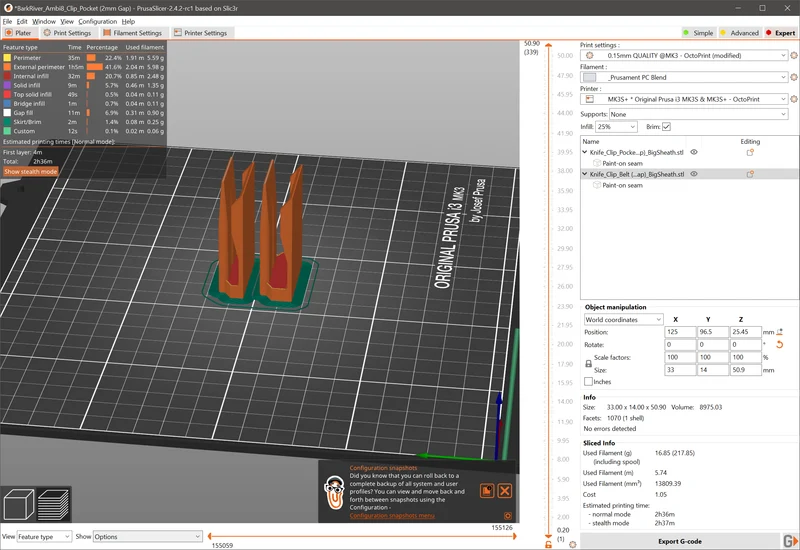
Task: Toggle the Brim checkbox
Action: 666,127
